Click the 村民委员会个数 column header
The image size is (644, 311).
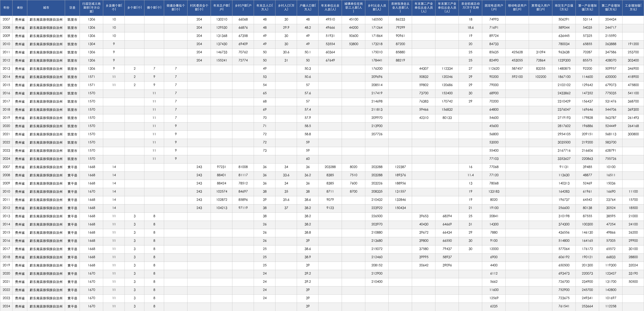(199, 8)
